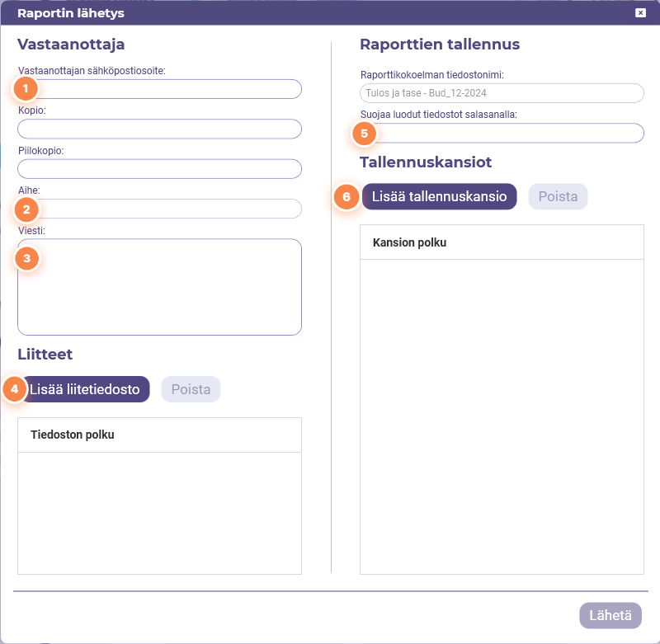
Task: Close the Raportin lähetys dialog
Action: 640,12
